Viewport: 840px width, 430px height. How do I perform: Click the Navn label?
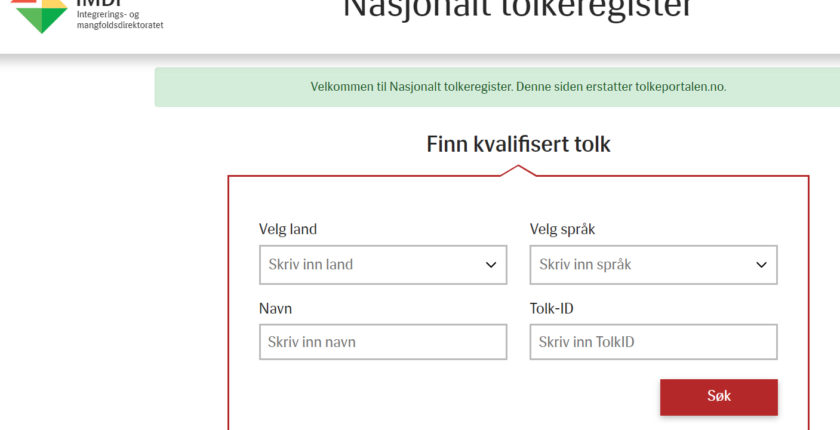point(275,308)
